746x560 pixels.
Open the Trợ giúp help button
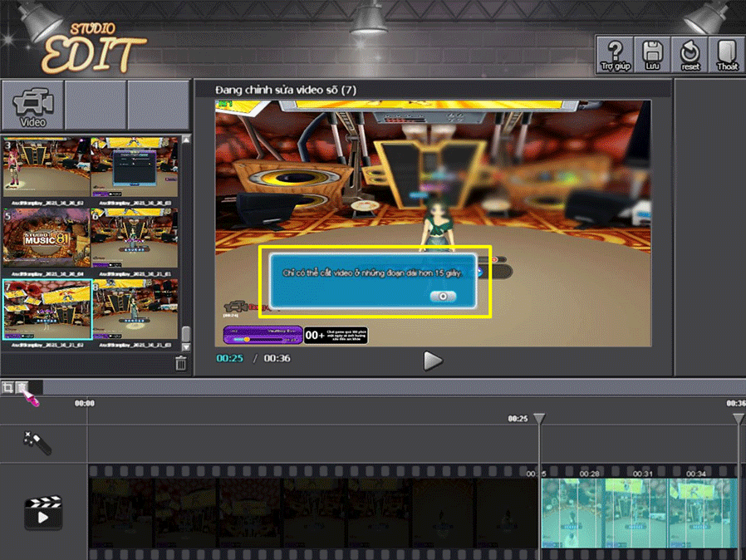(x=614, y=55)
